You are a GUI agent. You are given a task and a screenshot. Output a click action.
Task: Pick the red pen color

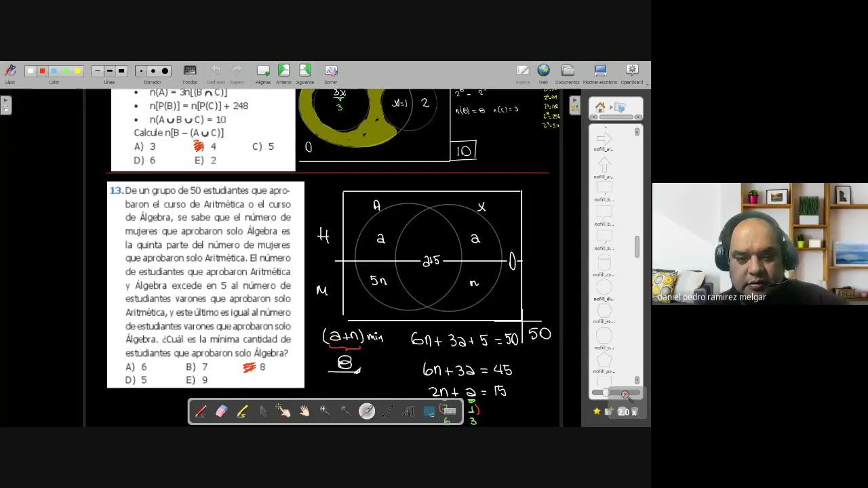pyautogui.click(x=42, y=71)
